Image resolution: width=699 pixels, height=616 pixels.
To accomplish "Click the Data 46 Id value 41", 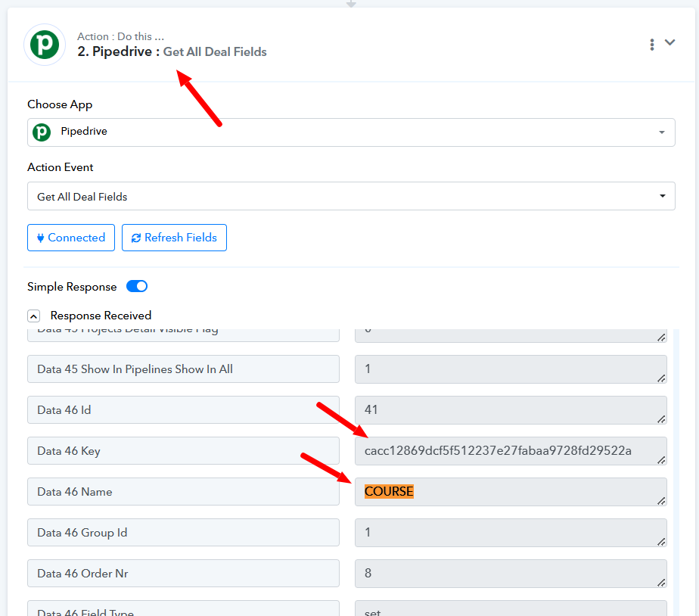I will coord(511,410).
